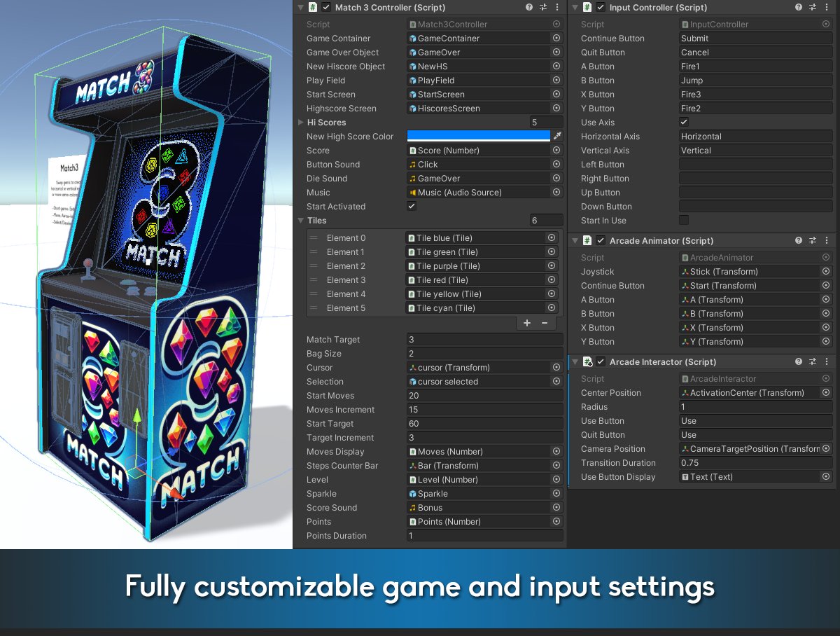The height and width of the screenshot is (636, 840).
Task: Click the eyedropper next to New High Score Color
Action: tap(555, 136)
